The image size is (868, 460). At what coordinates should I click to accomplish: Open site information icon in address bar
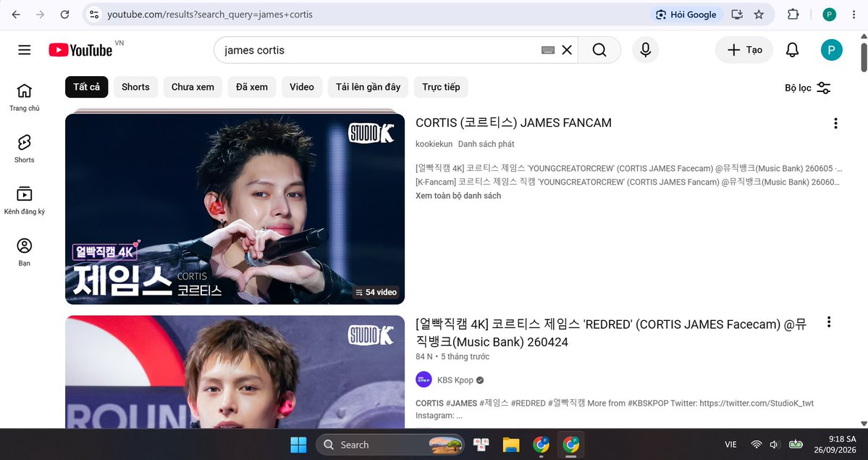[x=94, y=14]
